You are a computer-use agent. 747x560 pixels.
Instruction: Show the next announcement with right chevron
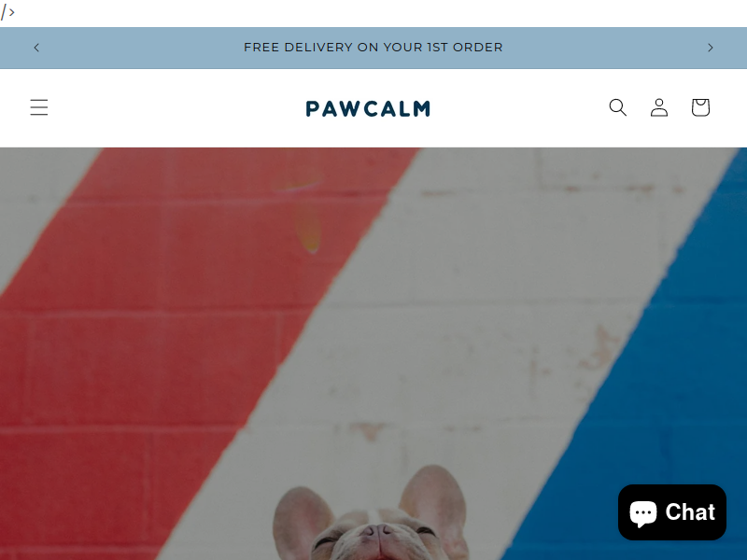tap(711, 48)
